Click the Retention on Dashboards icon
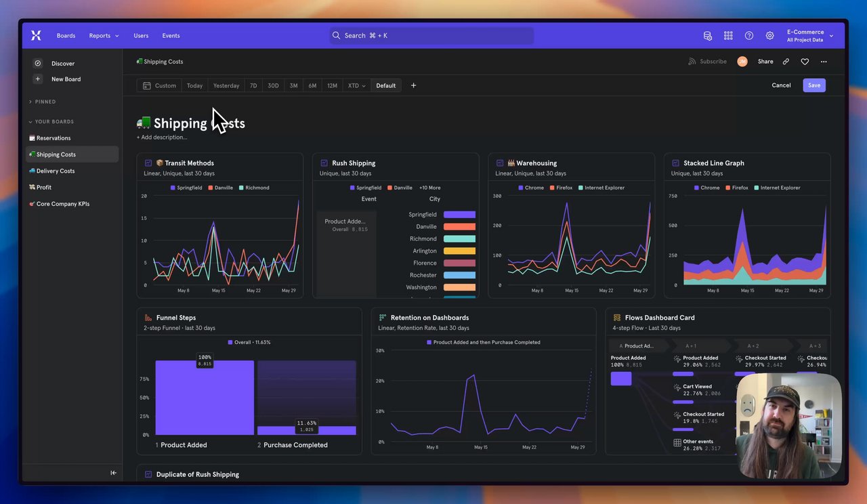The image size is (867, 504). point(383,317)
